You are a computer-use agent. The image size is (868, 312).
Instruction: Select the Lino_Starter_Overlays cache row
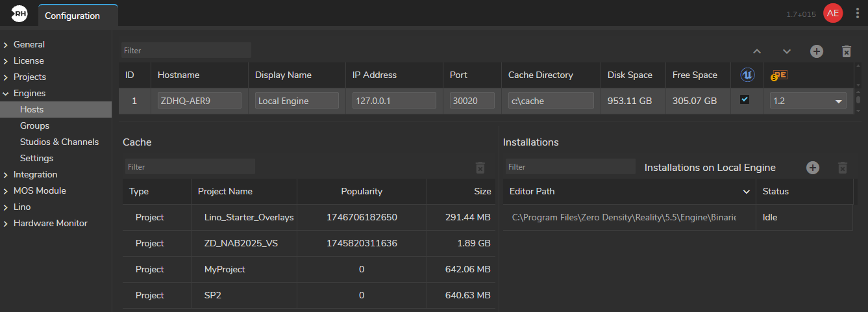click(309, 218)
